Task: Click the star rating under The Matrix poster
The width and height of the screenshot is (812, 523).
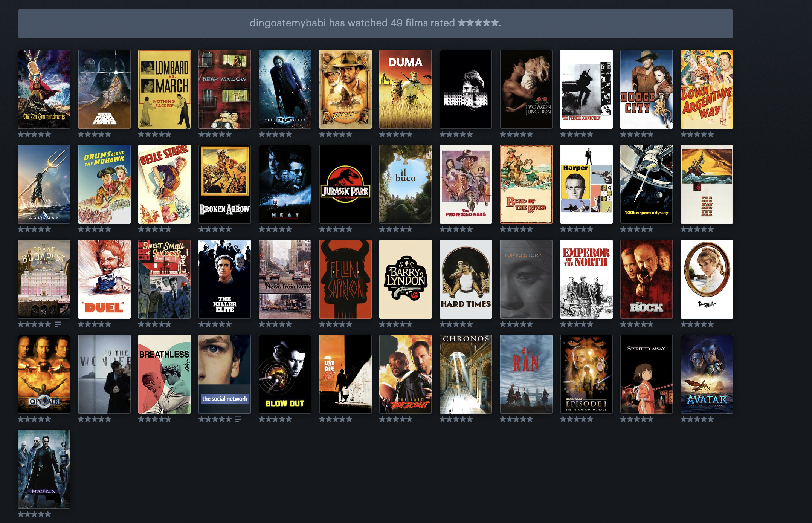Action: [x=34, y=514]
